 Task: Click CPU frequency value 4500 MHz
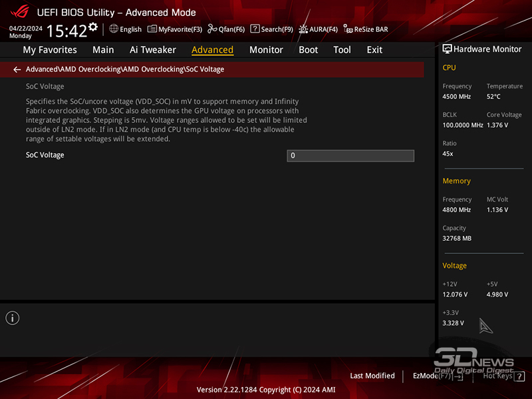click(457, 96)
